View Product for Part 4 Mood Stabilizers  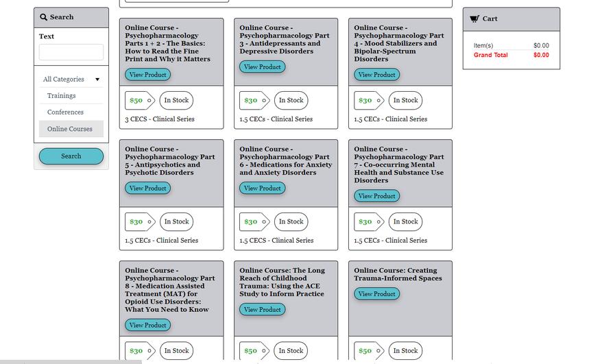(x=376, y=75)
